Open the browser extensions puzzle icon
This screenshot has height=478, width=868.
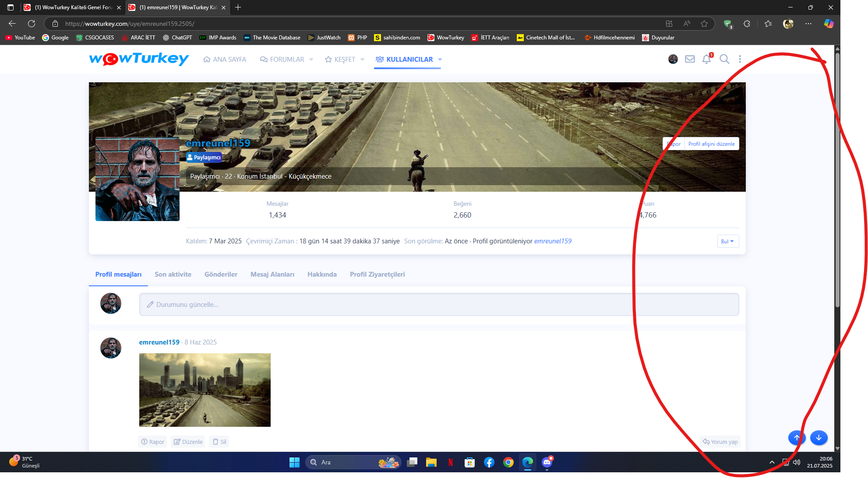(747, 24)
